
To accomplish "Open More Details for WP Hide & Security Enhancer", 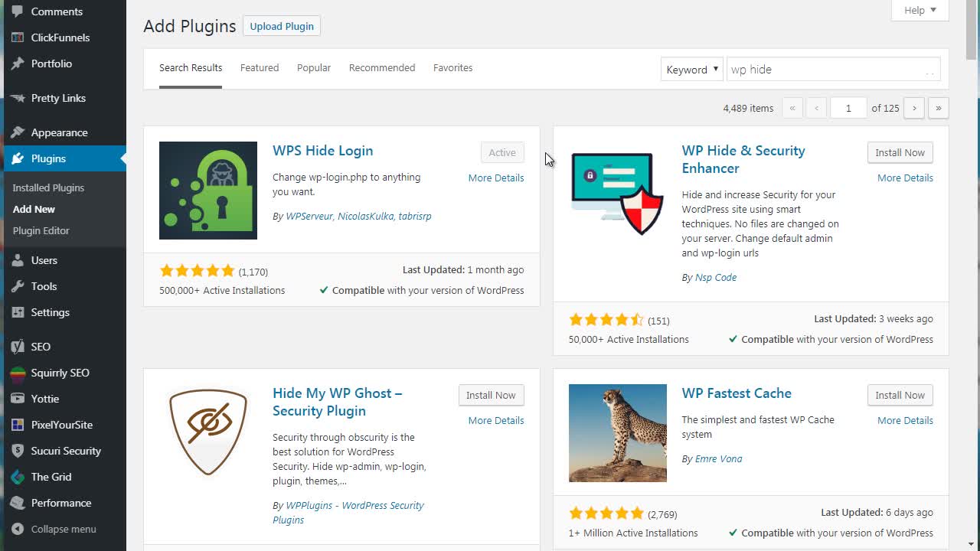I will (905, 178).
